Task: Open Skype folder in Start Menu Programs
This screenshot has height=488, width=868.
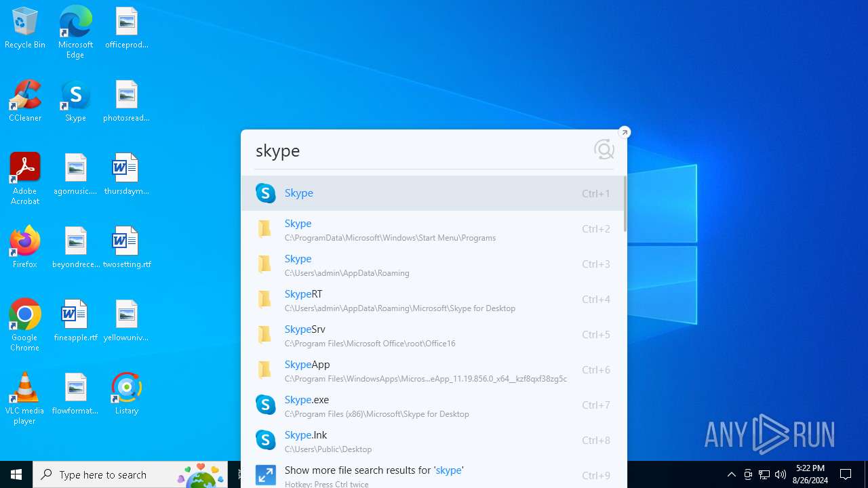Action: coord(432,230)
